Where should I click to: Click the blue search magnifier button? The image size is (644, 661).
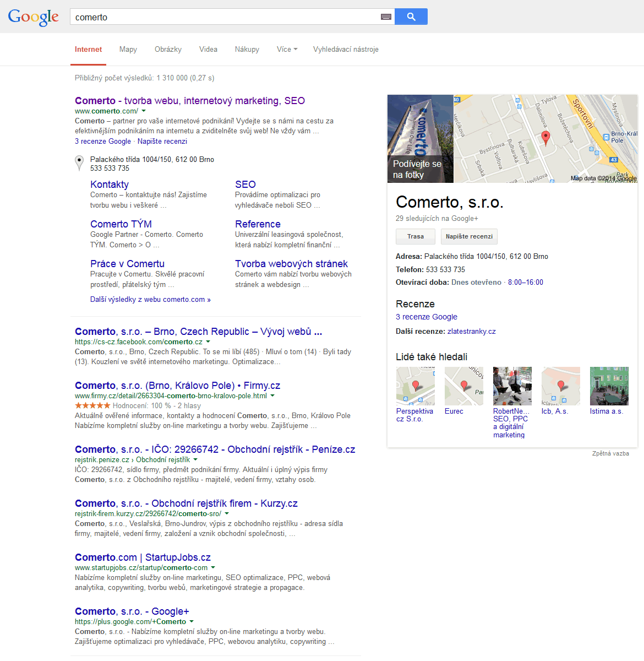(x=411, y=17)
